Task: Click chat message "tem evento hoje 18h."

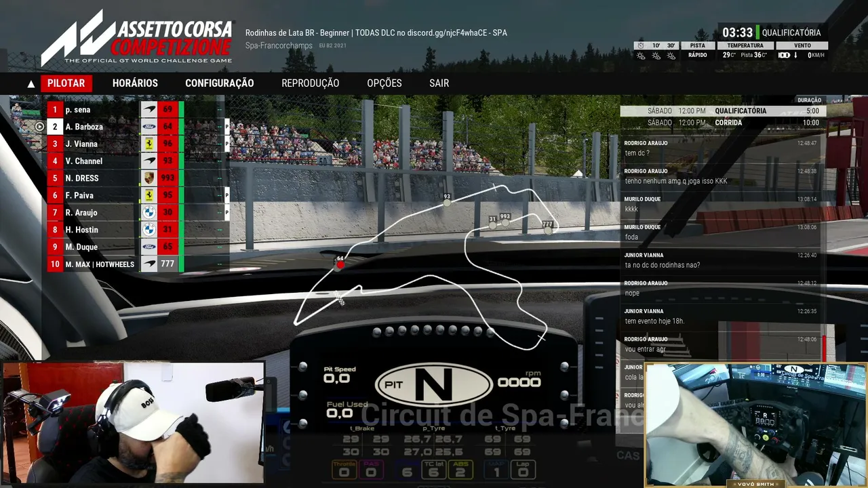Action: (x=654, y=321)
